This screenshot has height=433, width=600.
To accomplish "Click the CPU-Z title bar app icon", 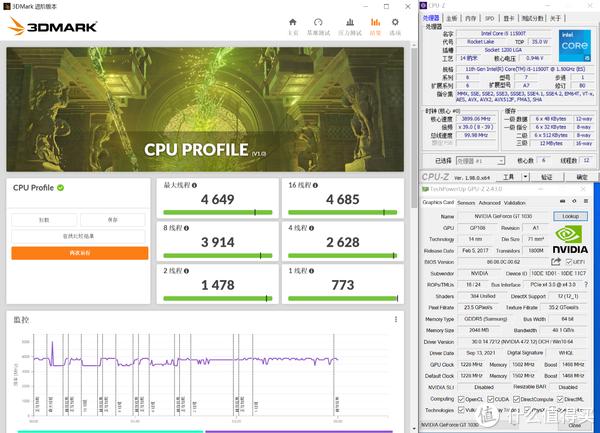I will [423, 5].
